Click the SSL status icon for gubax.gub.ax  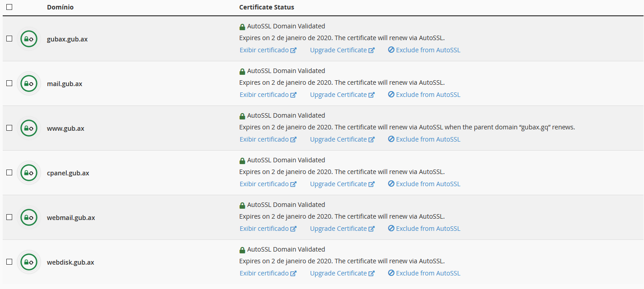[29, 39]
